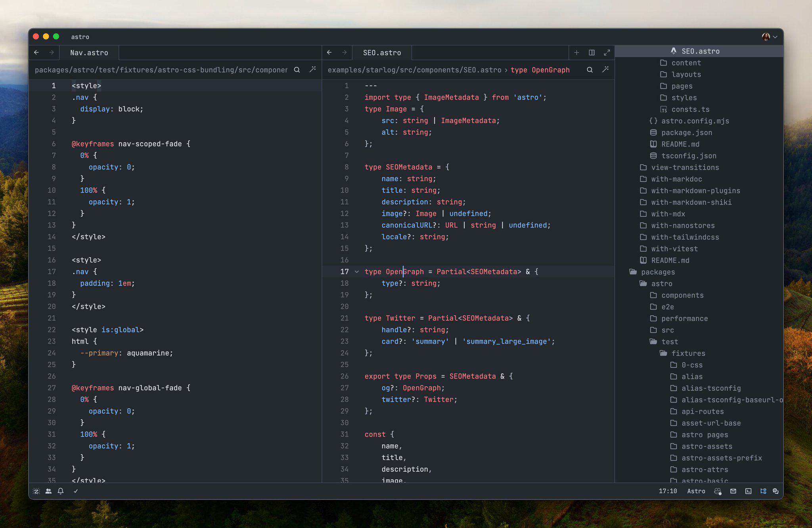Click the diagnostics checkmark in the status bar
The width and height of the screenshot is (812, 528).
point(76,491)
